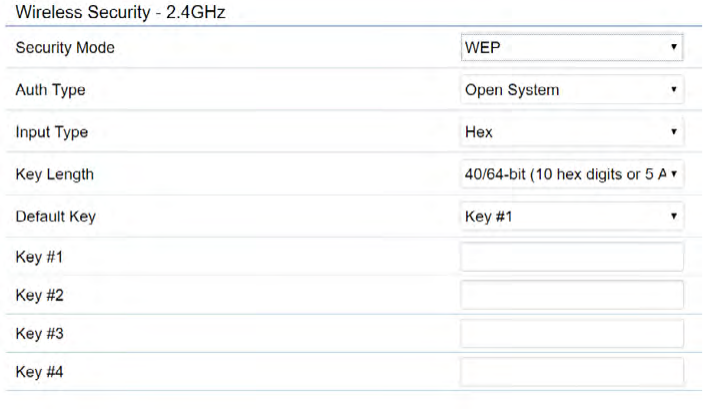Image resolution: width=703 pixels, height=409 pixels.
Task: Focus the Key #1 text field
Action: 571,257
